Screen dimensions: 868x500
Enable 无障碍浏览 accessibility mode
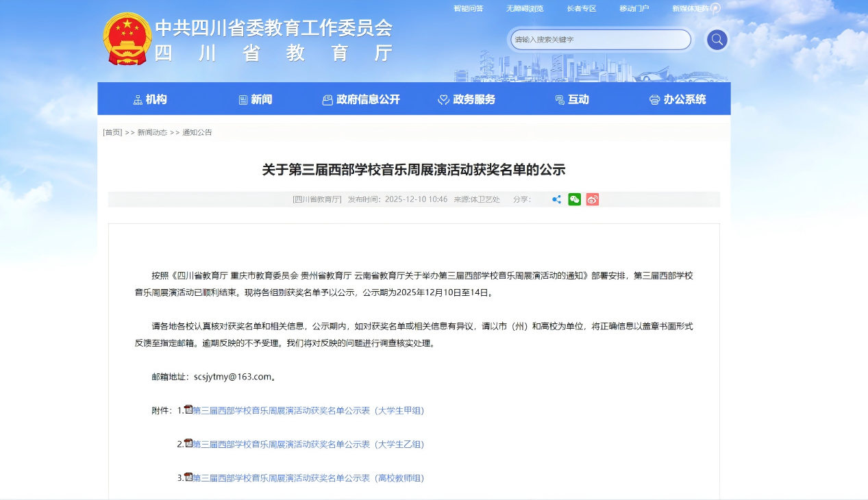tap(525, 9)
